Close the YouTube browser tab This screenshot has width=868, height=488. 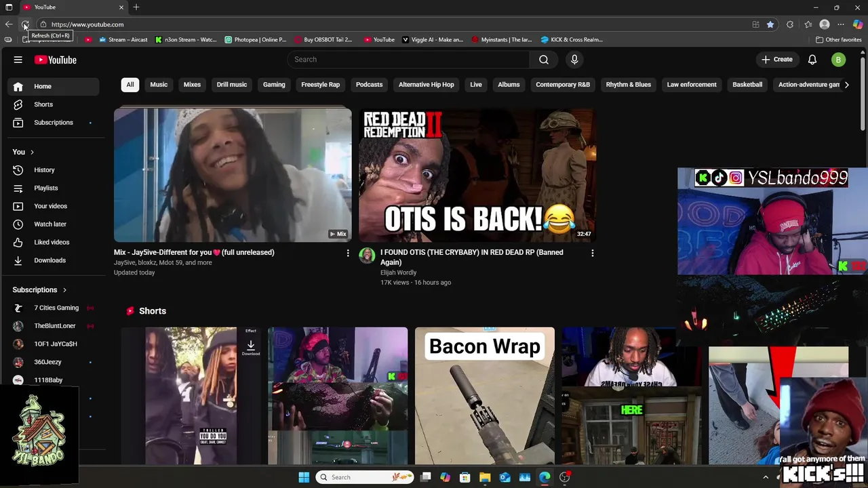click(121, 7)
